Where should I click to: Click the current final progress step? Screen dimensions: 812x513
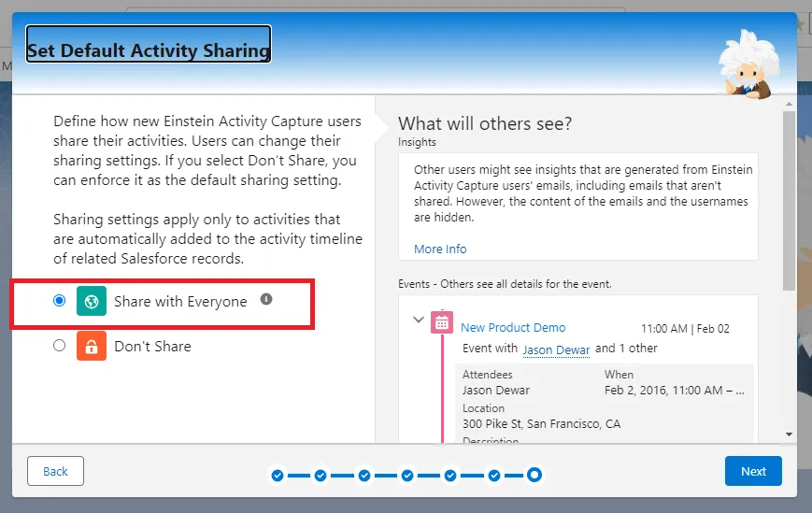tap(534, 476)
